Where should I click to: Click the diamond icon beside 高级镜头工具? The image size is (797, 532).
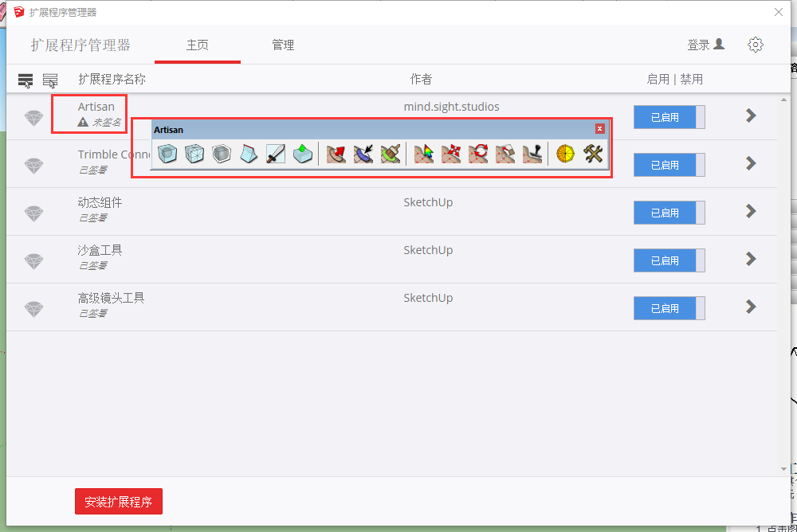click(x=34, y=309)
